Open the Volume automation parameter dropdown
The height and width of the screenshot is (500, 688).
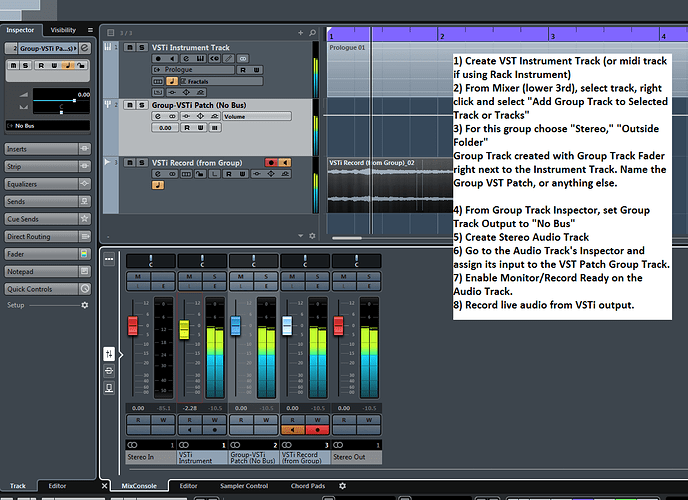click(257, 116)
